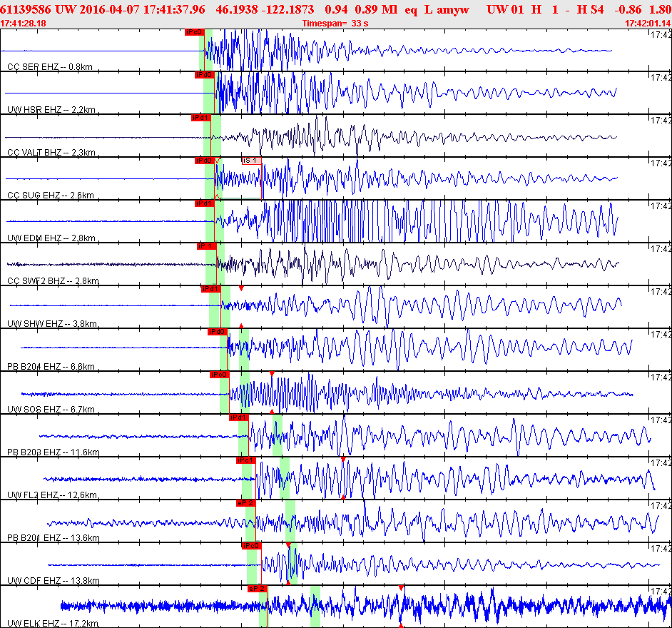Click the 1.80 value at header's right end
The height and width of the screenshot is (628, 672).
(x=661, y=9)
